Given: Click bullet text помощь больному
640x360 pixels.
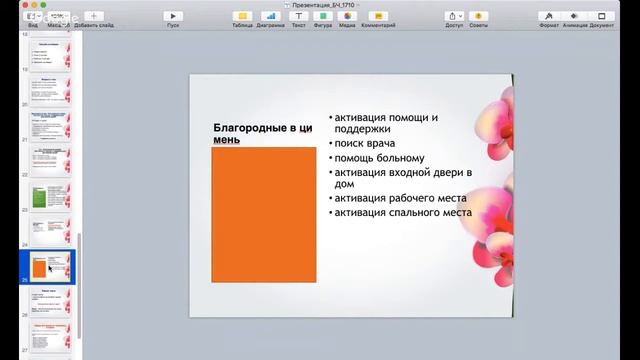Looking at the screenshot, I should (x=379, y=158).
